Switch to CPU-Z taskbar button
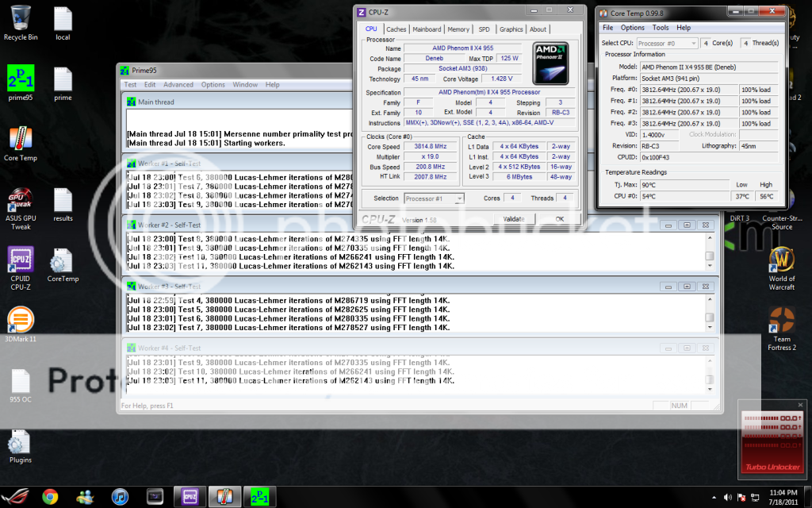 [190, 497]
